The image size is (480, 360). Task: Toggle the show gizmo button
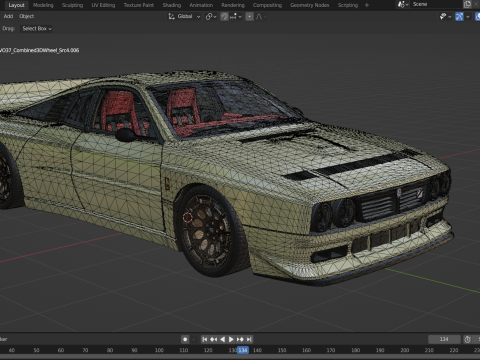(459, 16)
